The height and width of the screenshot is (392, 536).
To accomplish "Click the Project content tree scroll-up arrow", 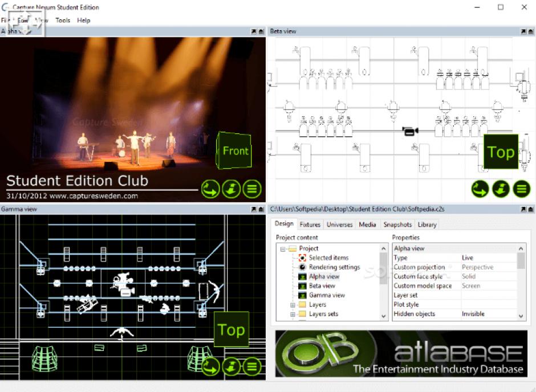I will 384,248.
